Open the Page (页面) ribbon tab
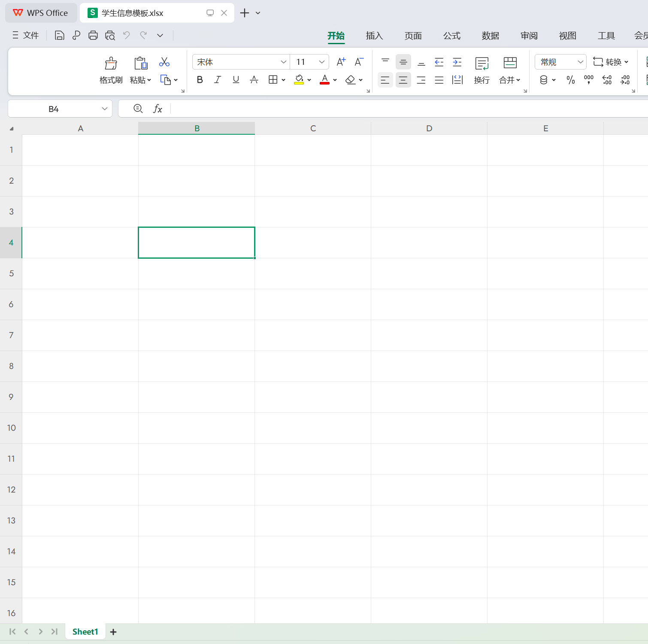Image resolution: width=648 pixels, height=644 pixels. point(413,36)
